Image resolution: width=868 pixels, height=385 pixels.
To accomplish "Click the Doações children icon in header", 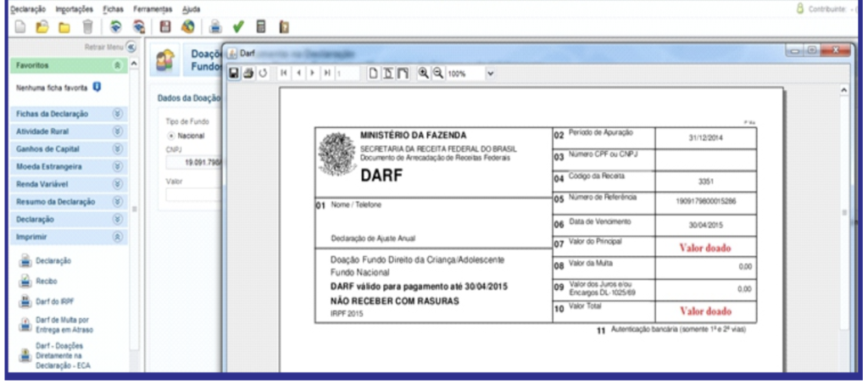I will [164, 59].
